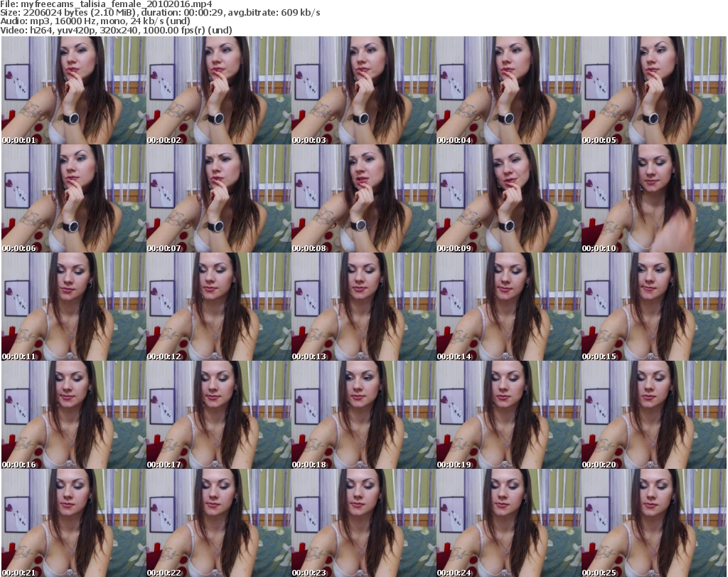Open the frame stamped 00:00:10
The image size is (728, 577).
654,198
